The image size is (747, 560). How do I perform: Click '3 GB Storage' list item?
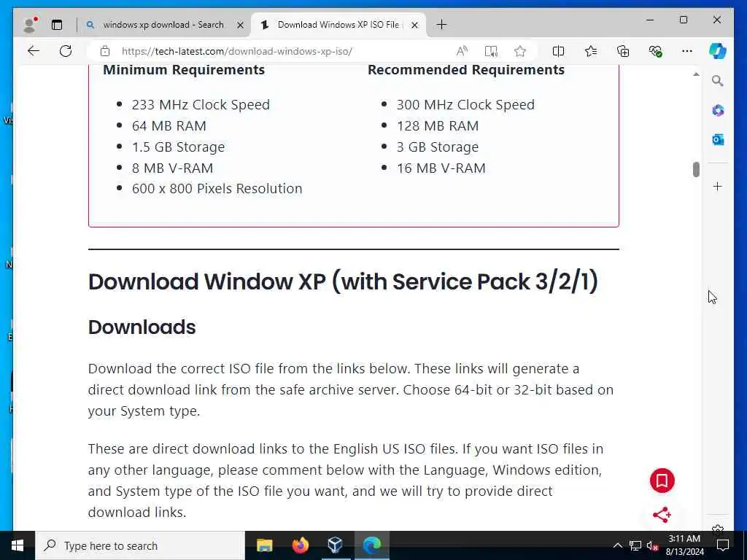pyautogui.click(x=438, y=147)
